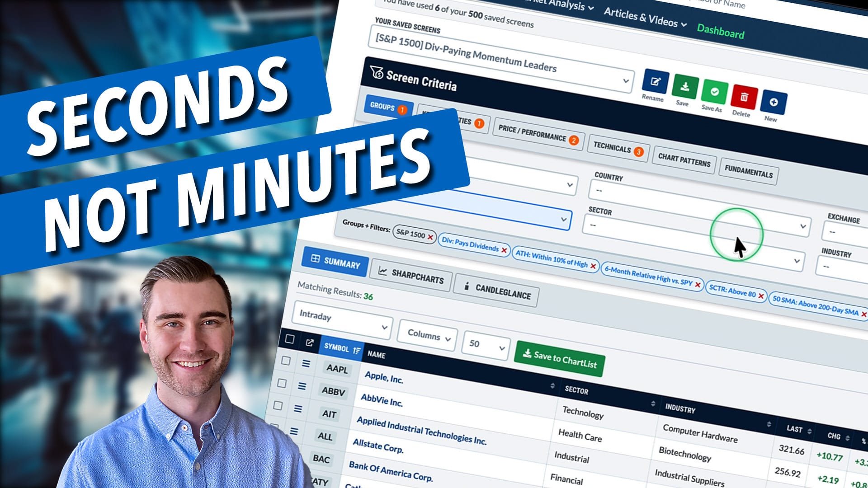Switch to the Technicals tab
The height and width of the screenshot is (488, 868).
pyautogui.click(x=618, y=148)
